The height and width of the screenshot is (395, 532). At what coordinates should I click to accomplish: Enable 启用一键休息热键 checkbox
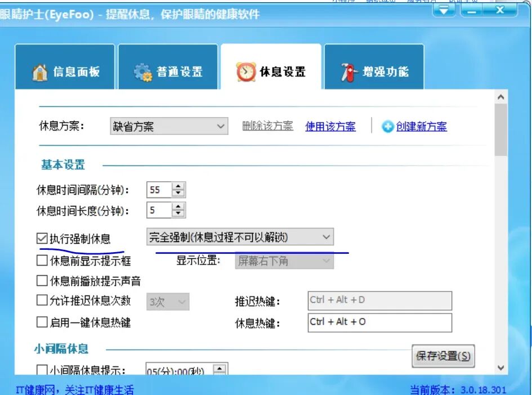pos(42,322)
